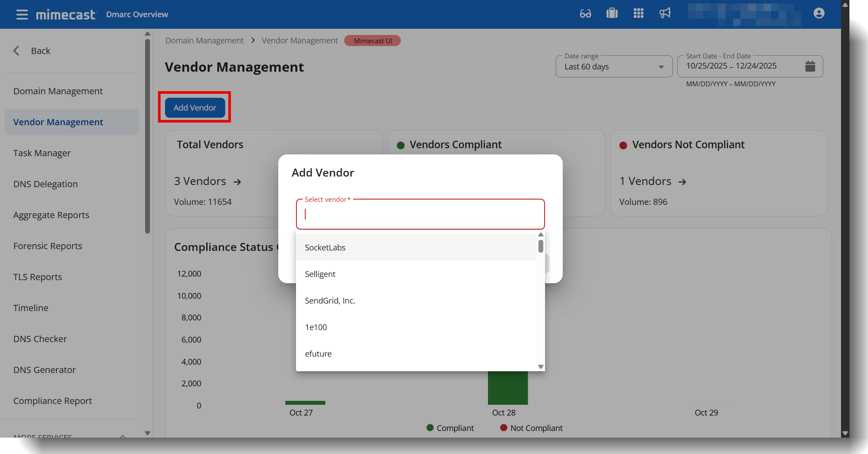Click the megaphone announcements icon
Screen dimensions: 868x454
(x=665, y=14)
